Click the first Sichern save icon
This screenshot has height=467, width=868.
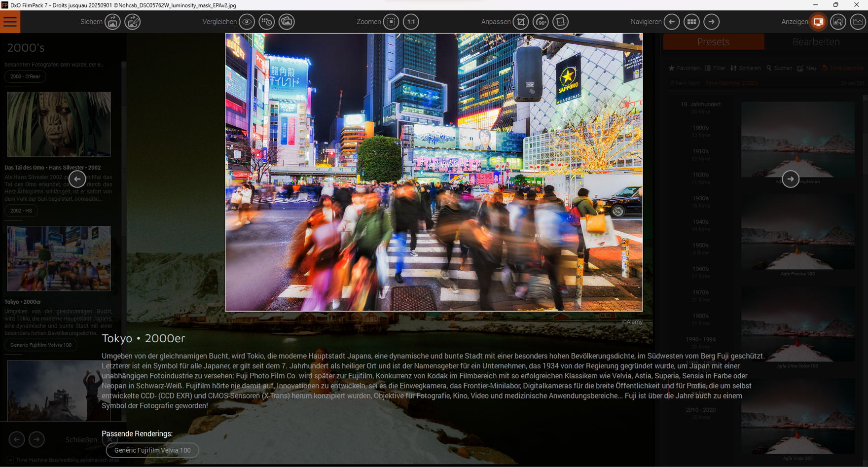[112, 22]
